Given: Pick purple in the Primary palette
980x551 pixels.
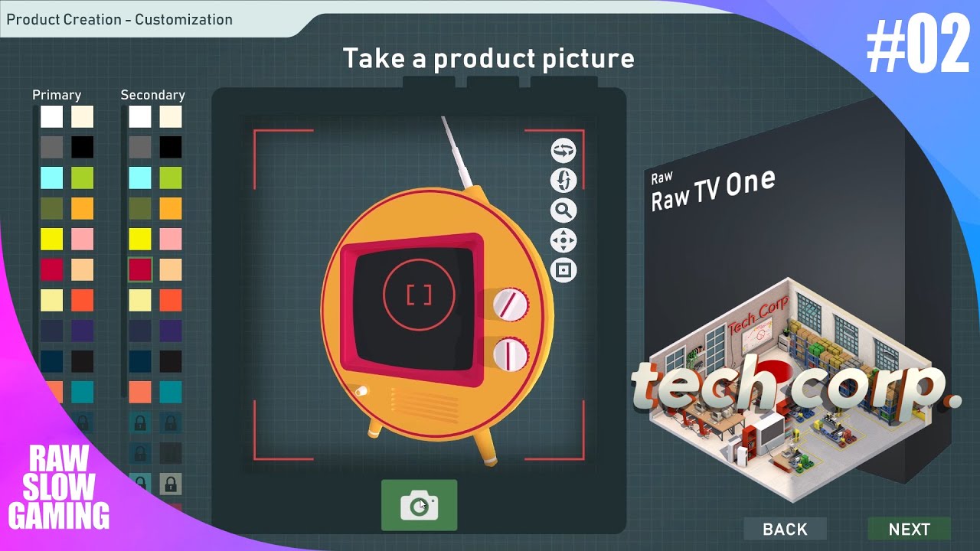Looking at the screenshot, I should pos(82,331).
